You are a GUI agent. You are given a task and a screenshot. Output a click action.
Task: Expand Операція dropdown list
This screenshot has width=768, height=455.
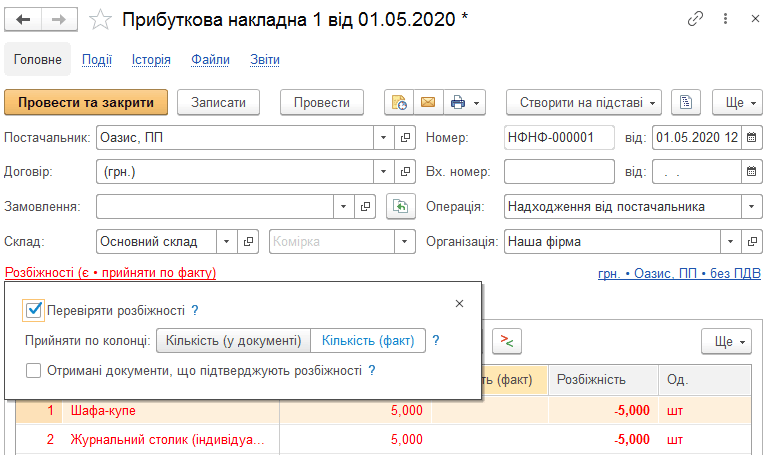pos(751,206)
